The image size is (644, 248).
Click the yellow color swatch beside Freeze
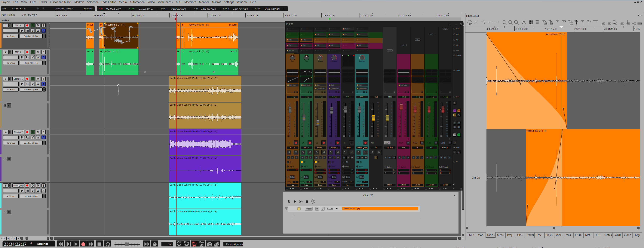pos(299,209)
